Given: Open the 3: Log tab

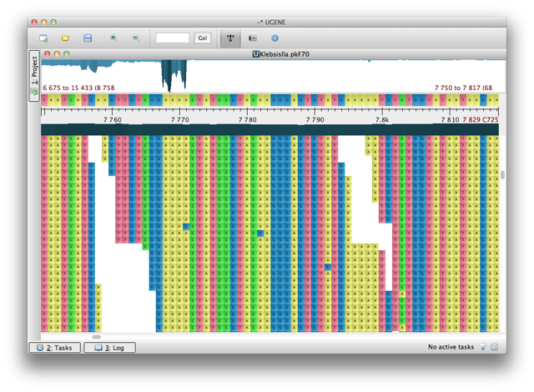Looking at the screenshot, I should click(109, 348).
